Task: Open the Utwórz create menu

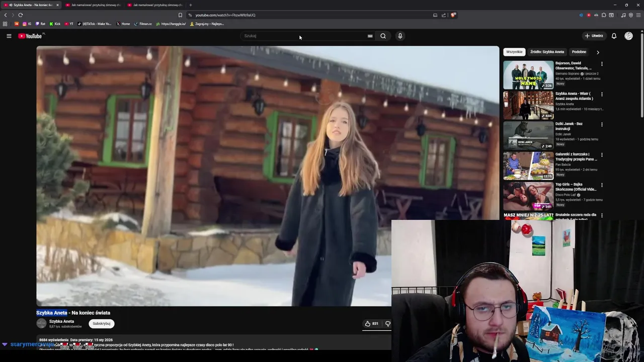Action: [594, 36]
